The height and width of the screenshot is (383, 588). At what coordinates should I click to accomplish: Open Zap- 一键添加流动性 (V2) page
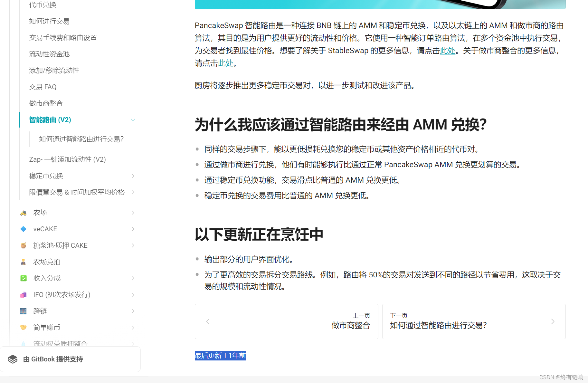pyautogui.click(x=67, y=159)
